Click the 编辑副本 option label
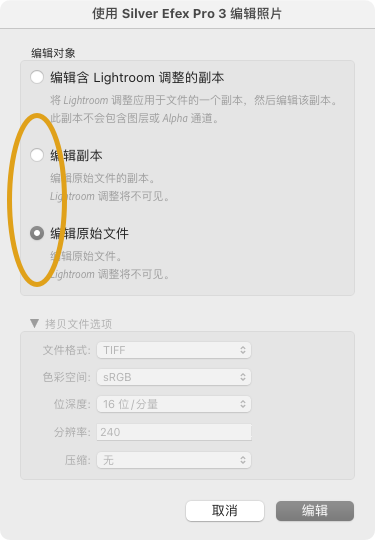This screenshot has width=375, height=540. pos(76,155)
